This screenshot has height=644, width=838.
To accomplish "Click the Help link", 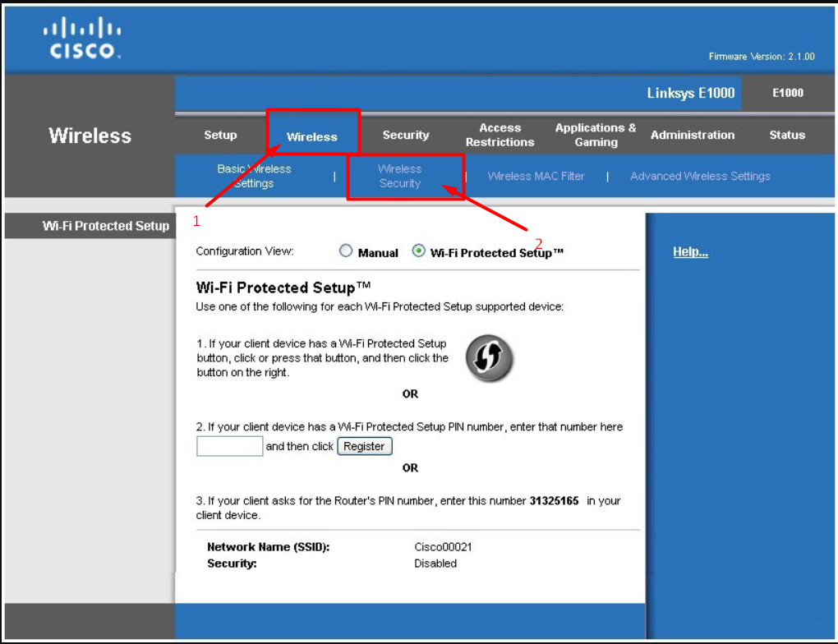I will 690,252.
